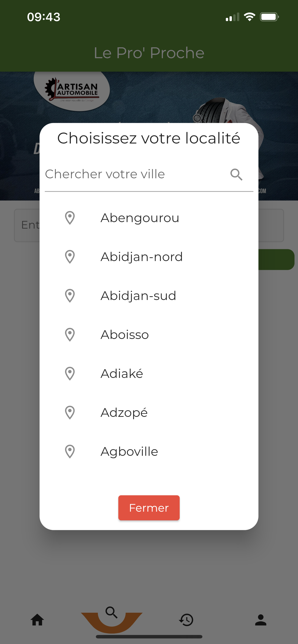Pick Aboisso from the list
Viewport: 298px width, 644px height.
[x=125, y=335]
